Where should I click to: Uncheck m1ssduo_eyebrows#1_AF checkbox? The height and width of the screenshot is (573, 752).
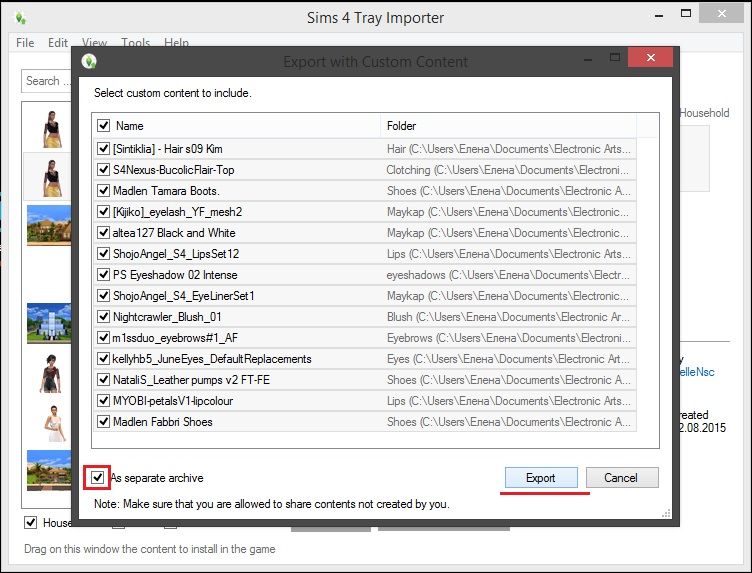[x=103, y=338]
